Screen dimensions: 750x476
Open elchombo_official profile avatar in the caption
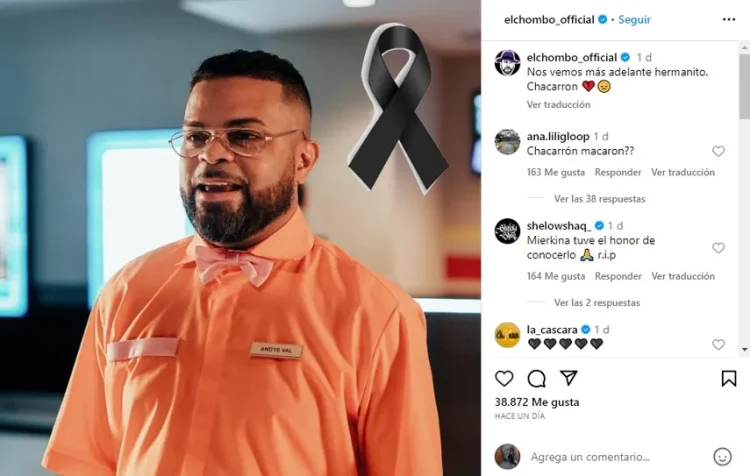507,63
